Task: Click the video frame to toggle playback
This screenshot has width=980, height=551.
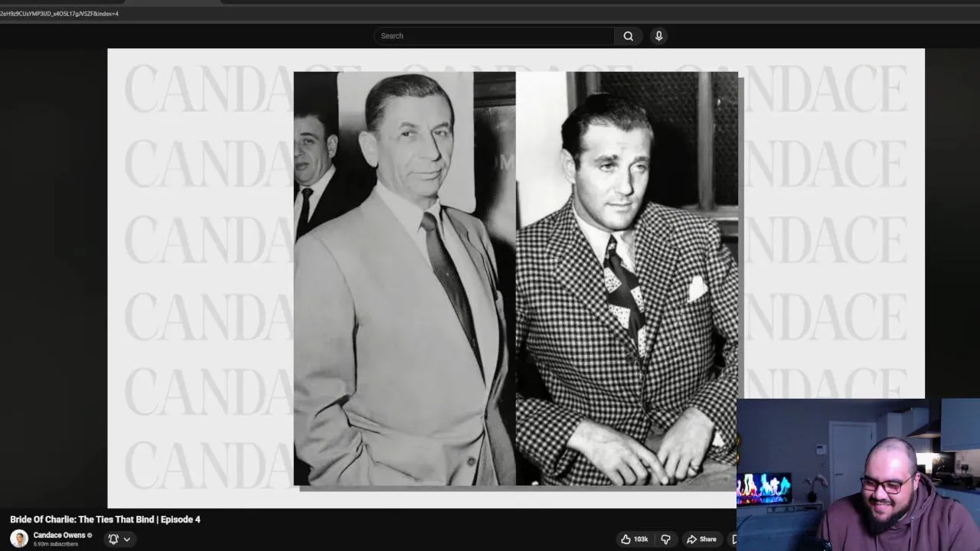Action: point(516,279)
